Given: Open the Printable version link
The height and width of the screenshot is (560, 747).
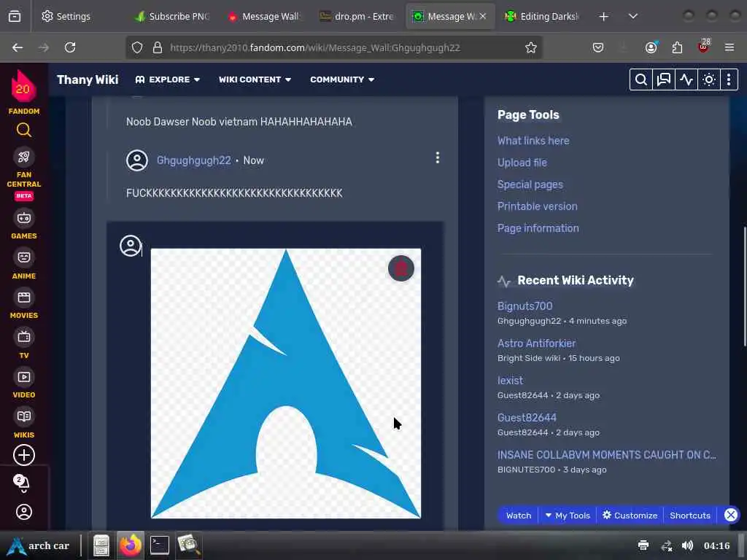Looking at the screenshot, I should [538, 206].
